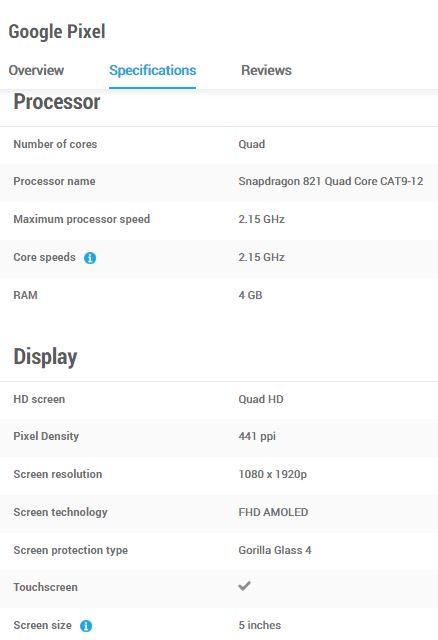Select the 1080 x 1920p resolution value
The height and width of the screenshot is (640, 438).
click(x=273, y=474)
